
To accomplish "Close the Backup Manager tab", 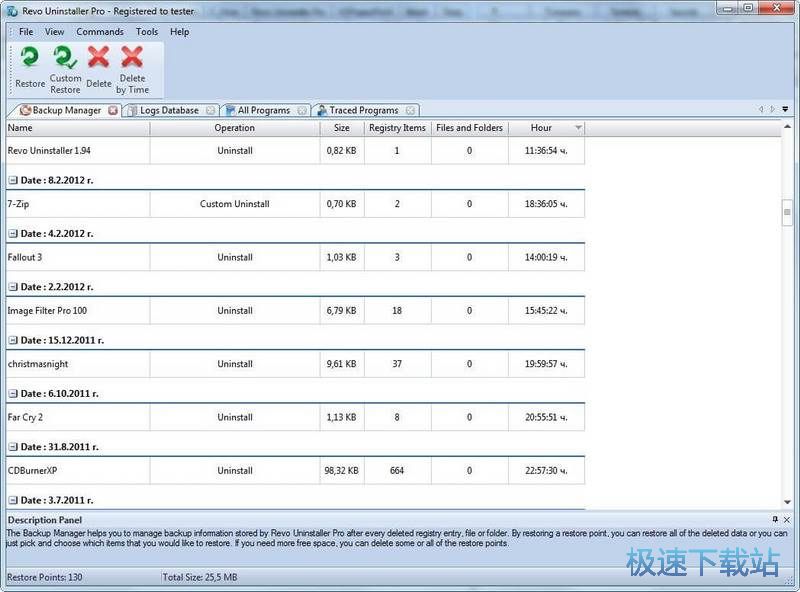I will (113, 110).
